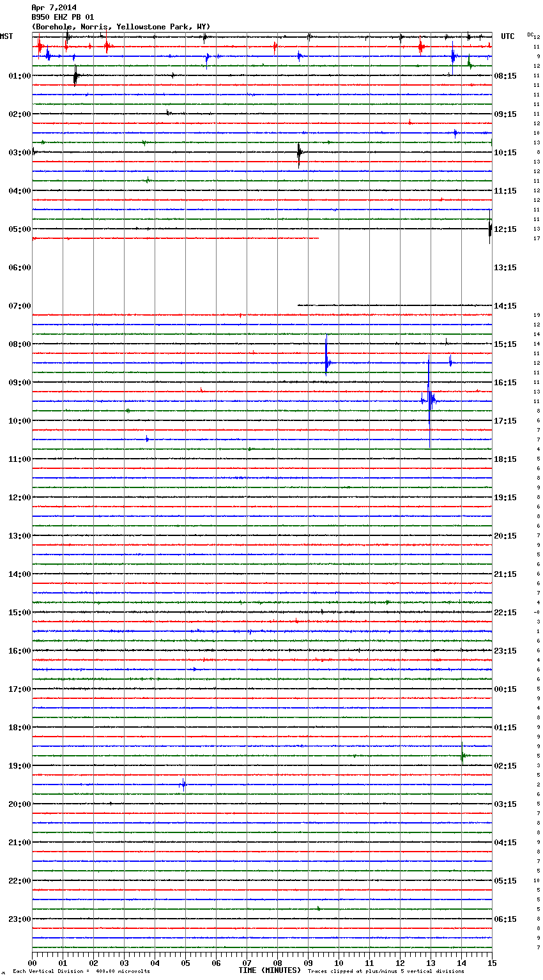The image size is (543, 980).
Task: Click the large black spike on the 03:00 trace
Action: [x=299, y=154]
